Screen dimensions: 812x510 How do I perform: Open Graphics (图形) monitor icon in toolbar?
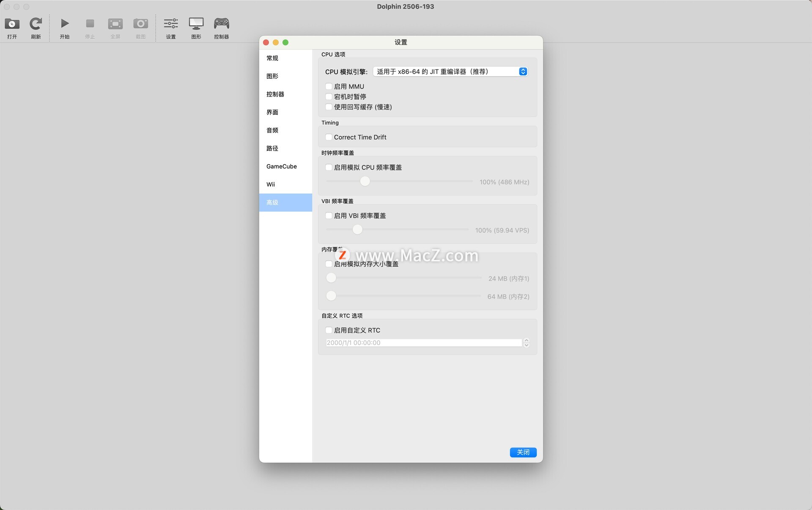196,23
